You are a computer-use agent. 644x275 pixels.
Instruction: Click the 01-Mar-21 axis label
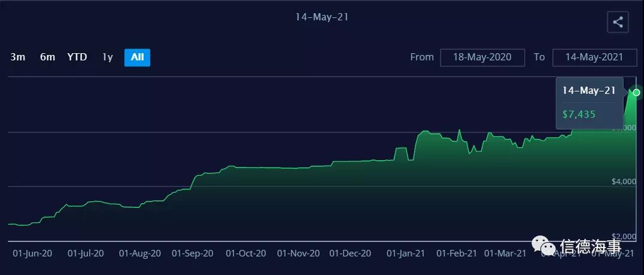coord(505,253)
